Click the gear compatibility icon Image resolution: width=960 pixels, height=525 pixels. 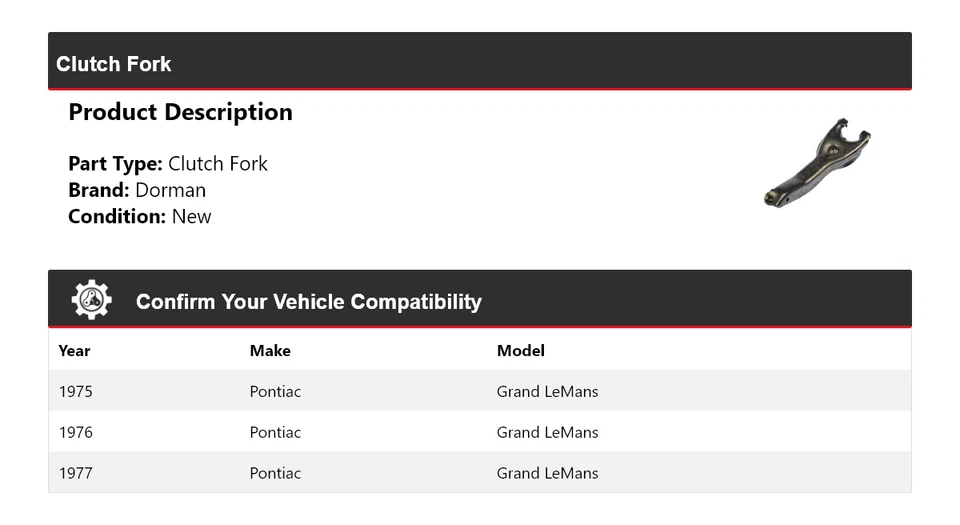[x=91, y=300]
